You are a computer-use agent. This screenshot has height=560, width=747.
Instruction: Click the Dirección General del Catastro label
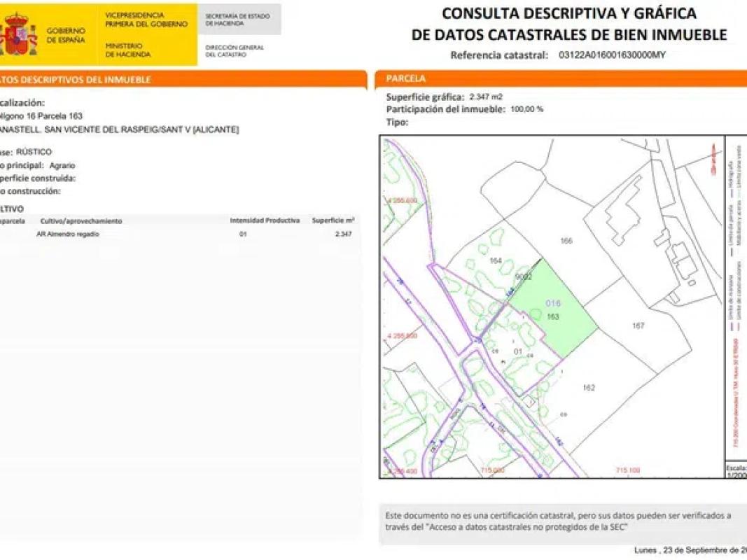(x=235, y=51)
